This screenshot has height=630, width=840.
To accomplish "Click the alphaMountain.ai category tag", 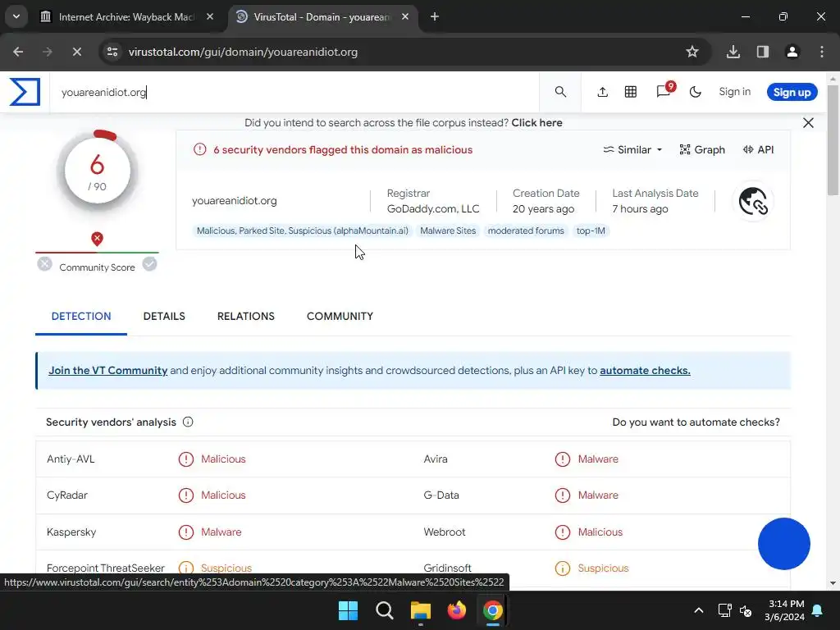I will pos(302,231).
